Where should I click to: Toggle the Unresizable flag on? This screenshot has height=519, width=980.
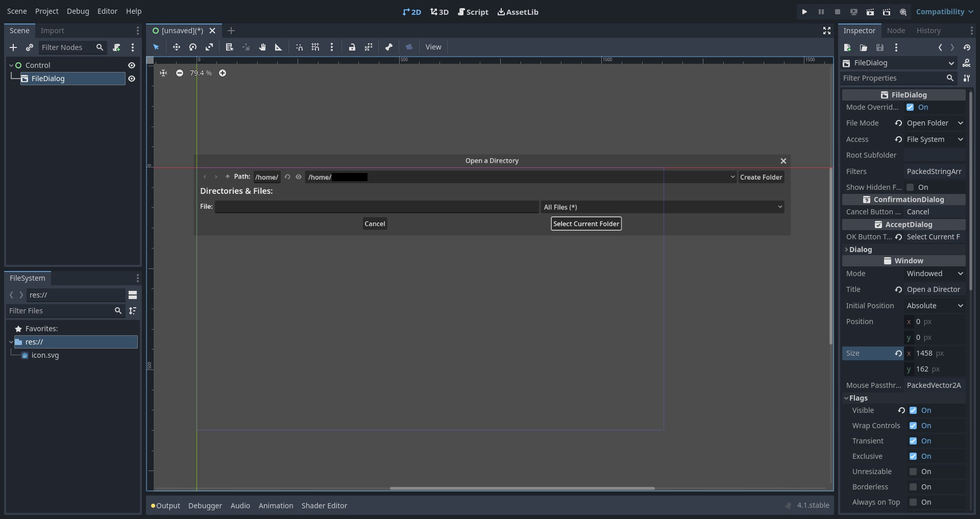[914, 472]
